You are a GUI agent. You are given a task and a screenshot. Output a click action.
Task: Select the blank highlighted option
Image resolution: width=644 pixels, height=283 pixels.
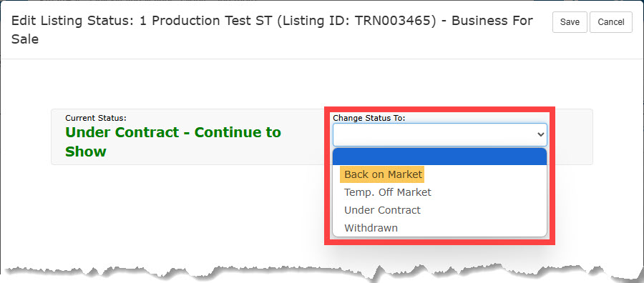pyautogui.click(x=440, y=157)
